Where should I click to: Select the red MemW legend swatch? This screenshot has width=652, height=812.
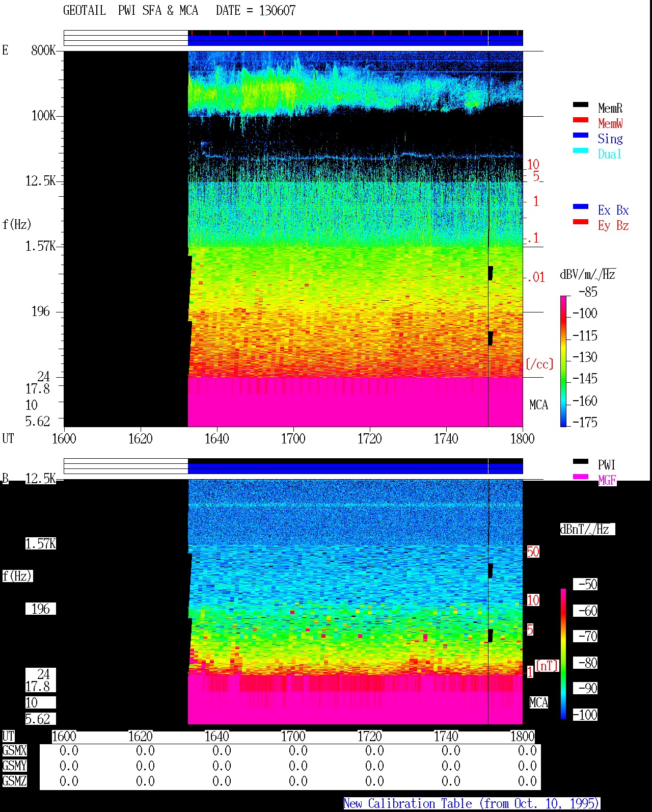[x=581, y=120]
